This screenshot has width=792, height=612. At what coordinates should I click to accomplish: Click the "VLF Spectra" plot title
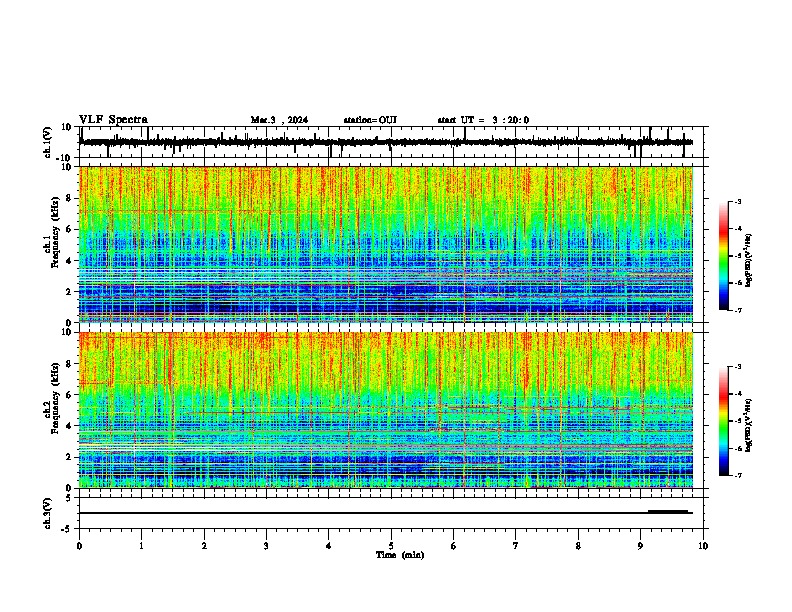coord(113,120)
